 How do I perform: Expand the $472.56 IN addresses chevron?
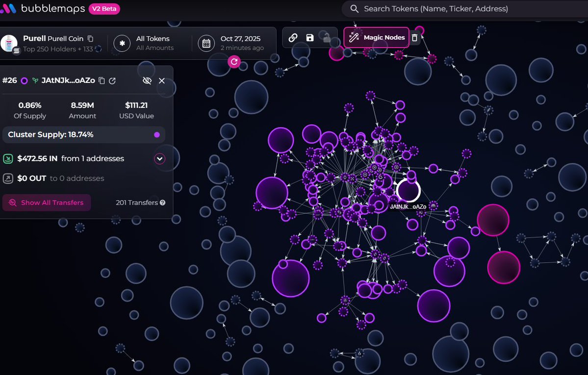click(x=159, y=159)
